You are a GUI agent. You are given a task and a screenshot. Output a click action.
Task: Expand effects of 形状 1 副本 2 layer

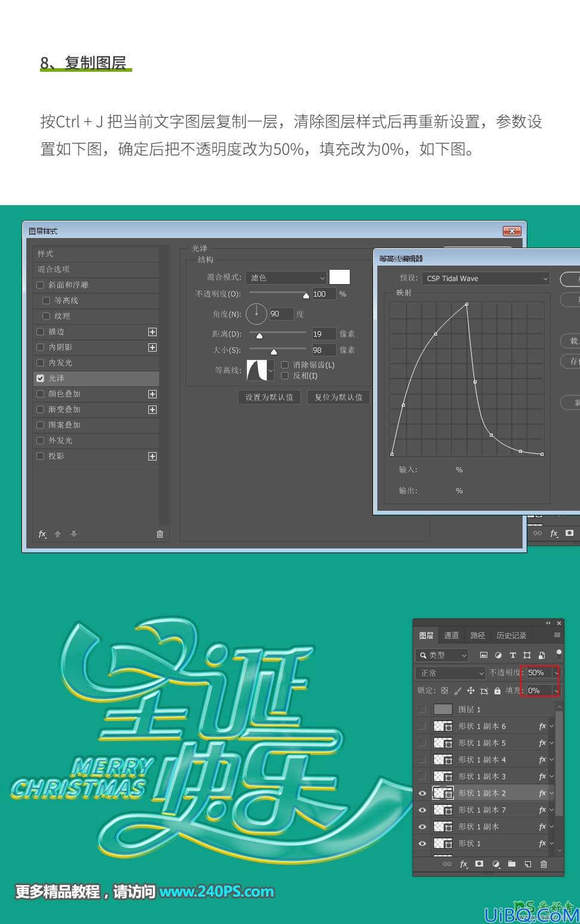pos(551,793)
